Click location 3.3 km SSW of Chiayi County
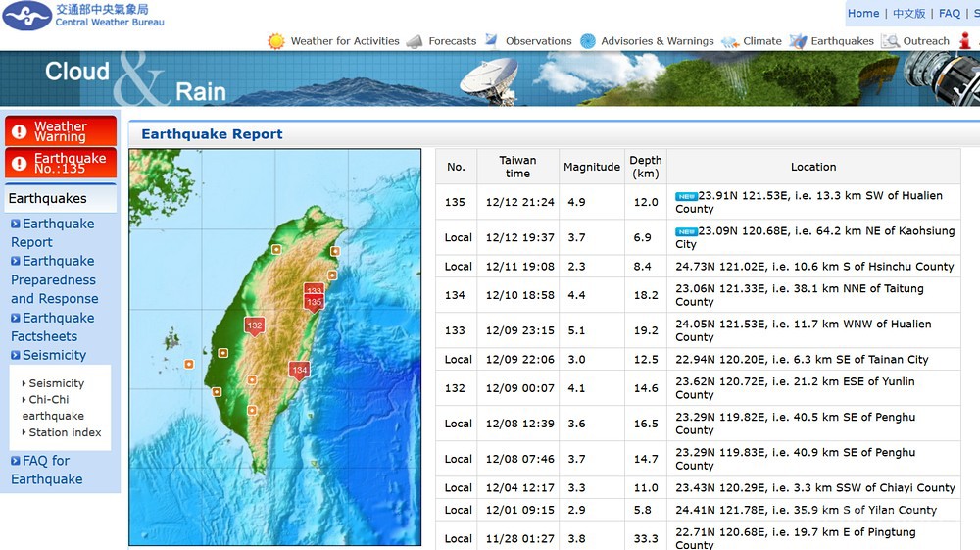Image resolution: width=980 pixels, height=550 pixels. point(886,487)
